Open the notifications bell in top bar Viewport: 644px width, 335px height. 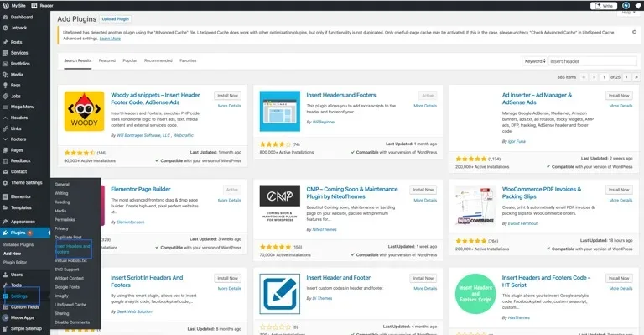pos(638,6)
